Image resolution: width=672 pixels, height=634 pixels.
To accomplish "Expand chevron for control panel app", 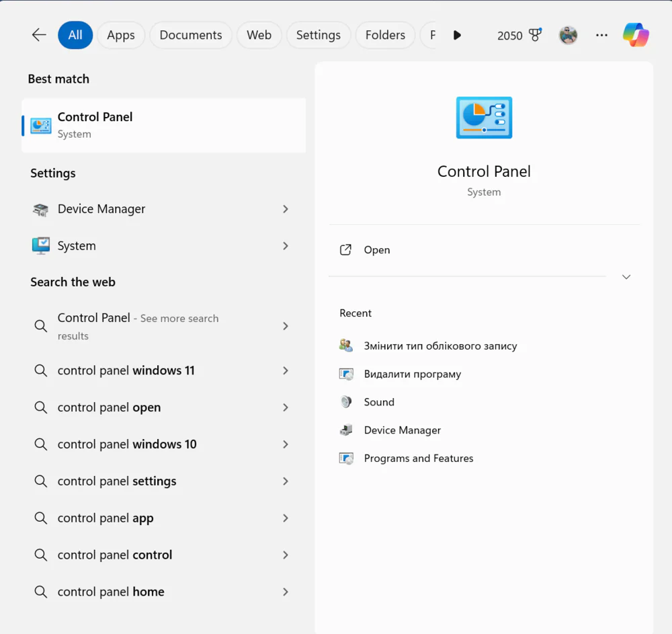I will pyautogui.click(x=286, y=518).
